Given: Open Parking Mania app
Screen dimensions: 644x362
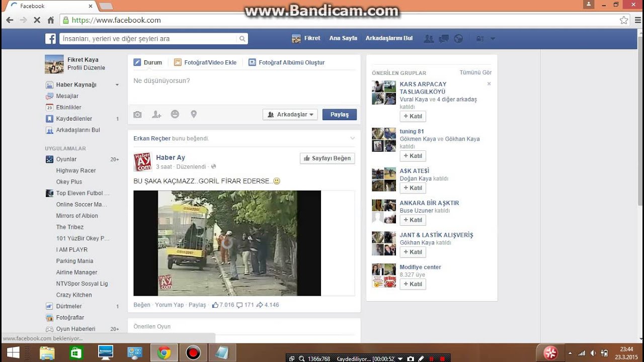Looking at the screenshot, I should pyautogui.click(x=74, y=261).
